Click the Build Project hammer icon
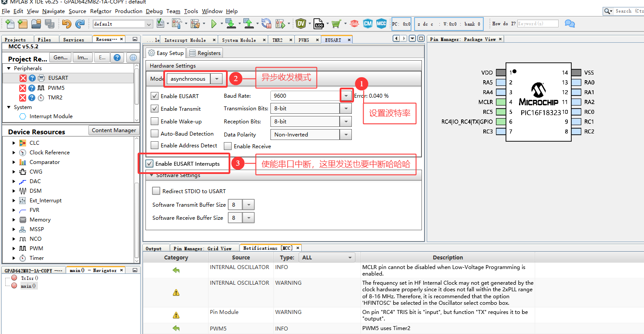644x334 pixels. click(177, 24)
